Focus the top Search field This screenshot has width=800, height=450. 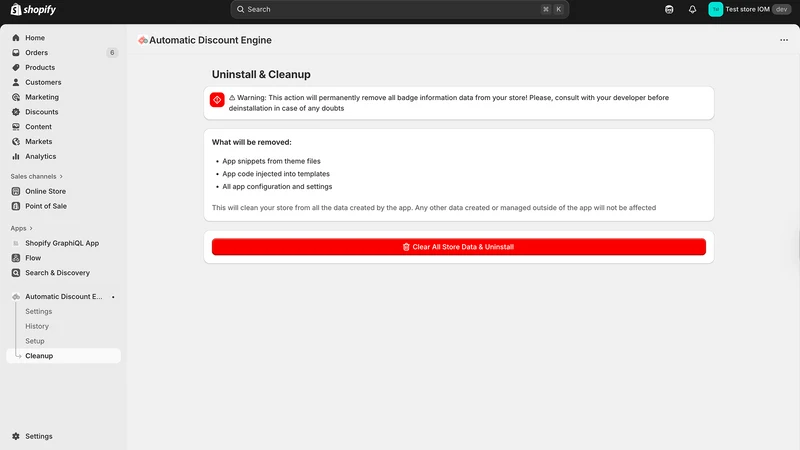[x=399, y=9]
